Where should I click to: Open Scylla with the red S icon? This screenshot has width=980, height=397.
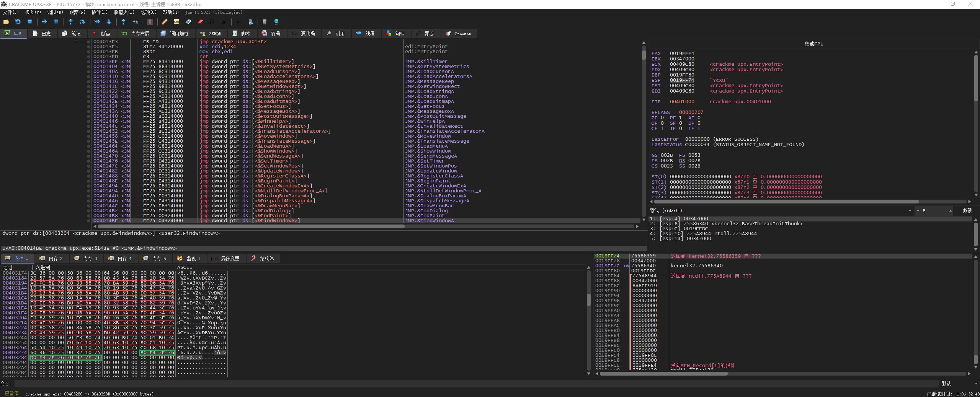(150, 22)
